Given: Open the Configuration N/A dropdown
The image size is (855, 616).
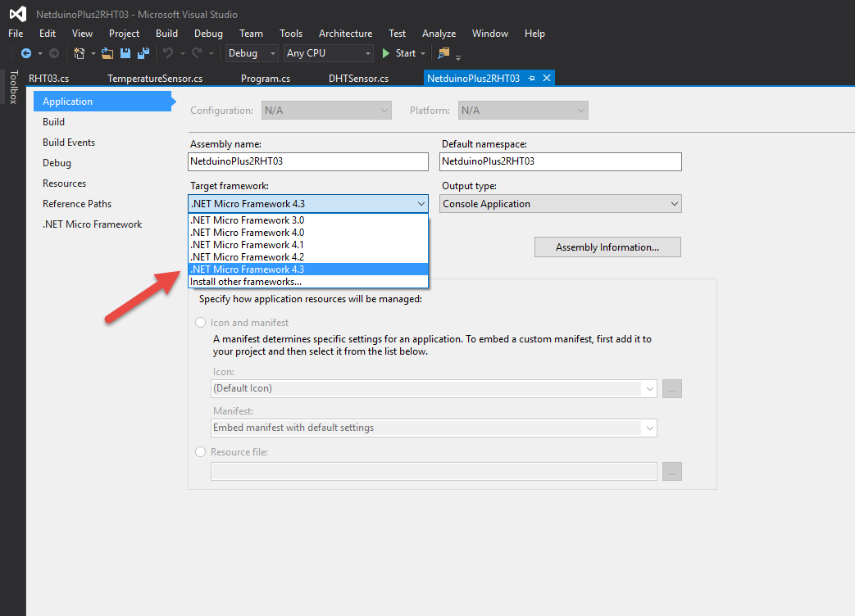Looking at the screenshot, I should pos(326,111).
